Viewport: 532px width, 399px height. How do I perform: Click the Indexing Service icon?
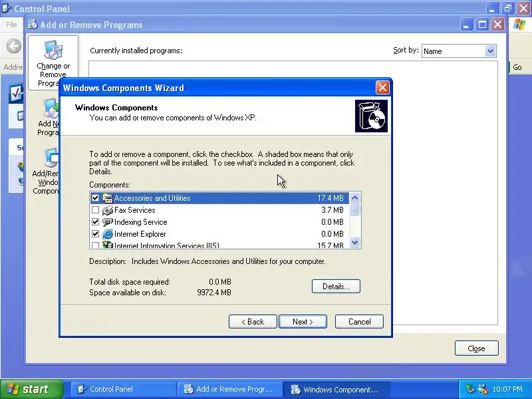pyautogui.click(x=108, y=222)
